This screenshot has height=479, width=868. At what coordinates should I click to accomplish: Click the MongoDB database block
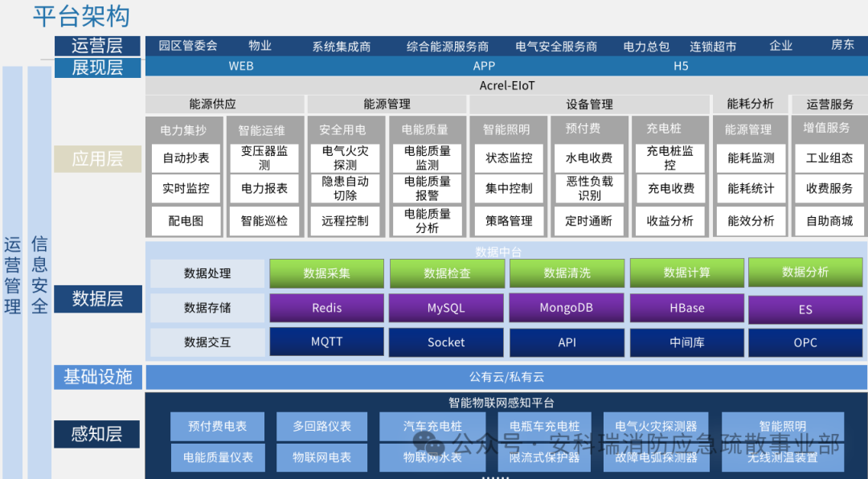click(x=566, y=309)
